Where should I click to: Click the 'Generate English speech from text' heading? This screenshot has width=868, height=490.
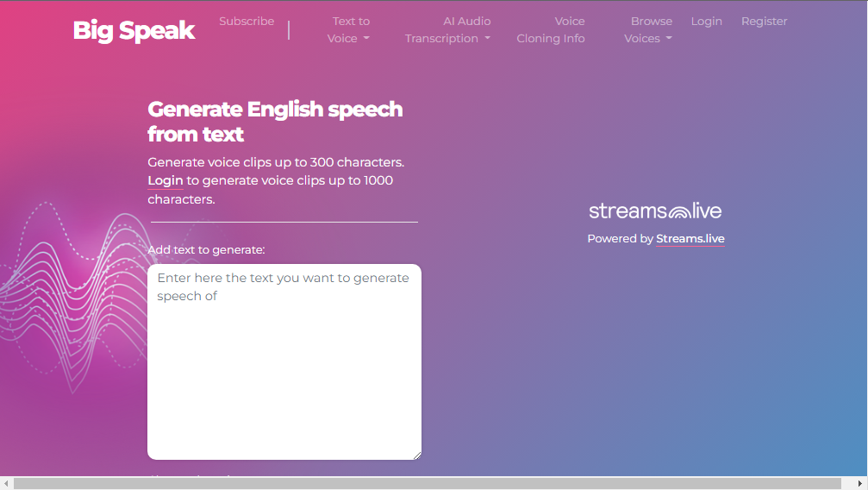pyautogui.click(x=275, y=122)
